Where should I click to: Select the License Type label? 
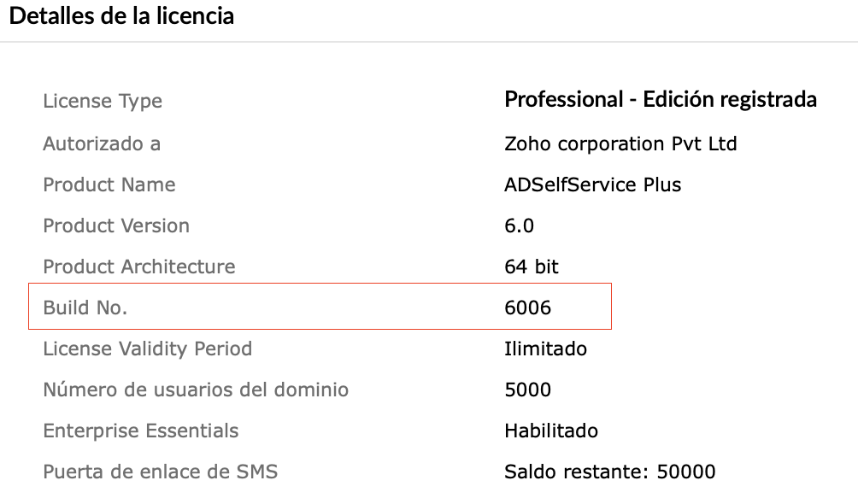coord(103,102)
